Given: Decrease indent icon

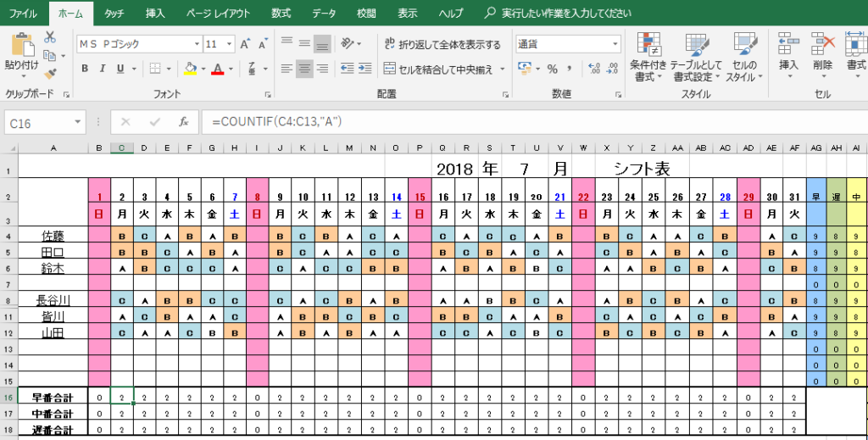Looking at the screenshot, I should pyautogui.click(x=347, y=69).
